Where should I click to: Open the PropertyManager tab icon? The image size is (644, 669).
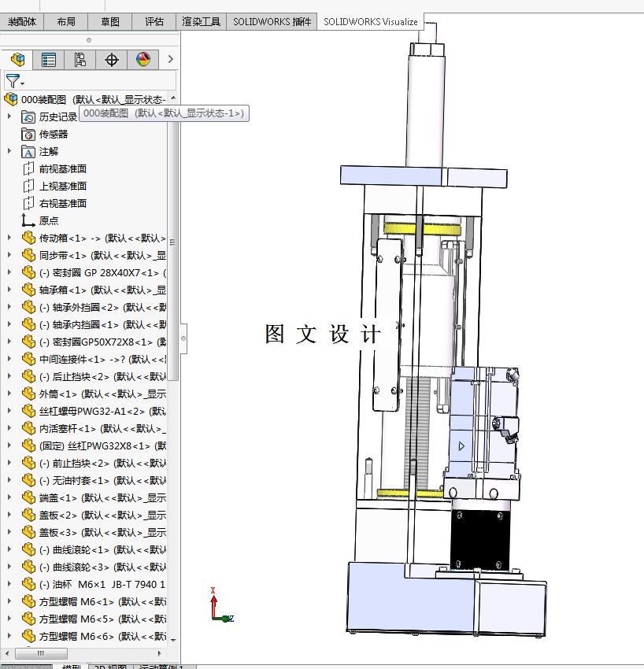[49, 59]
